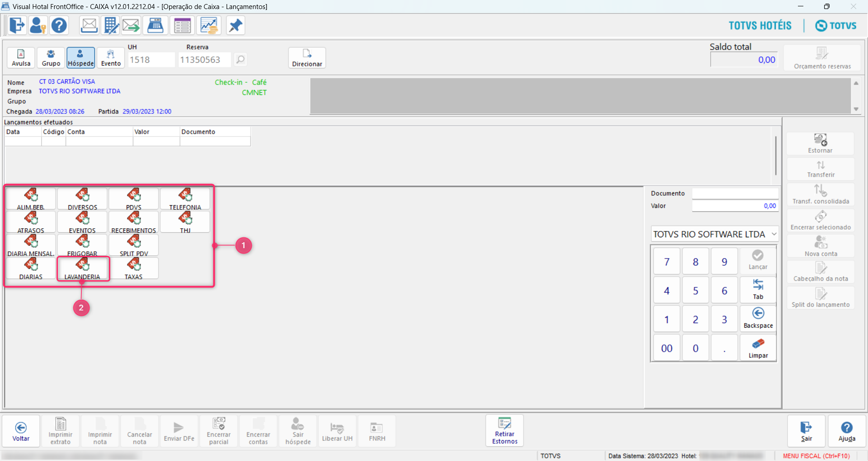Click the Retirar Estornos button
The width and height of the screenshot is (868, 461).
tap(505, 431)
